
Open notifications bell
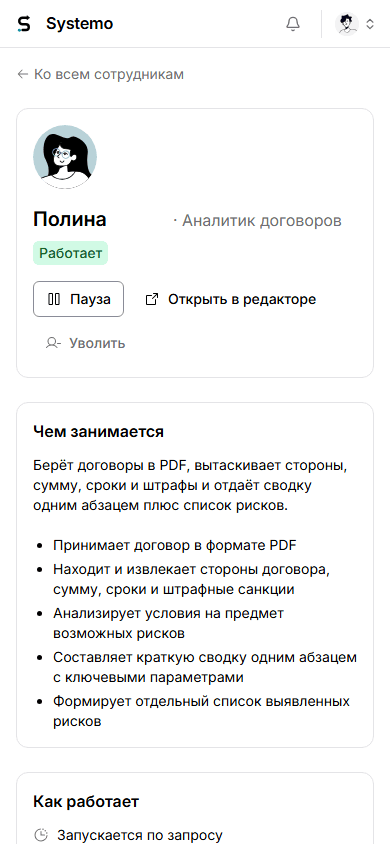tap(293, 24)
